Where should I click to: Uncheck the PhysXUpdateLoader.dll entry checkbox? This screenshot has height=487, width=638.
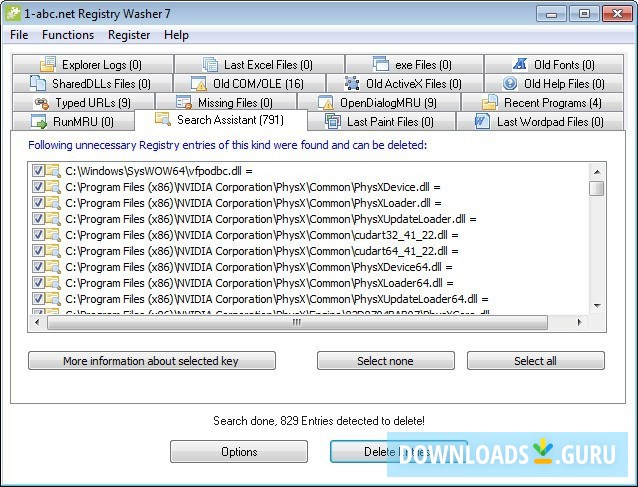click(38, 219)
